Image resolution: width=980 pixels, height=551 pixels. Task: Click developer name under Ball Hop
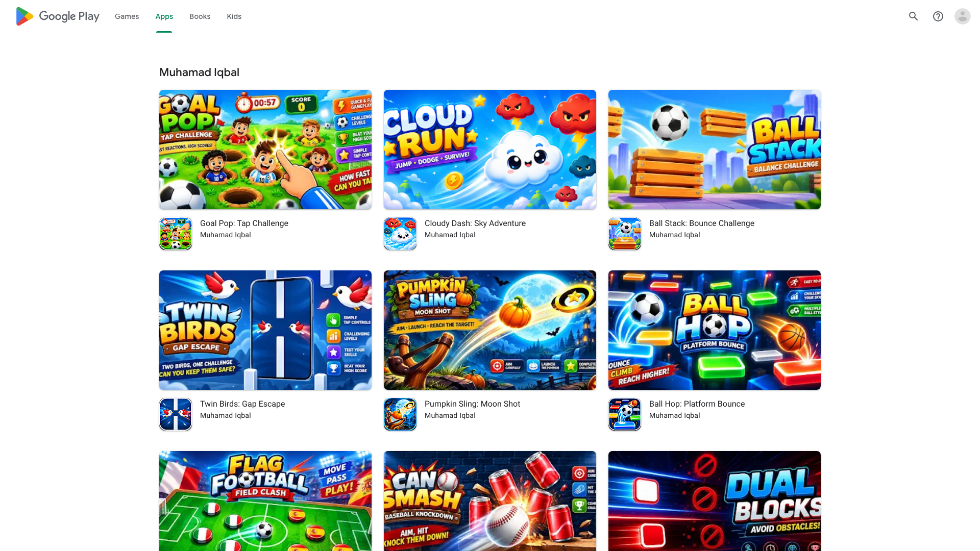[x=675, y=416]
